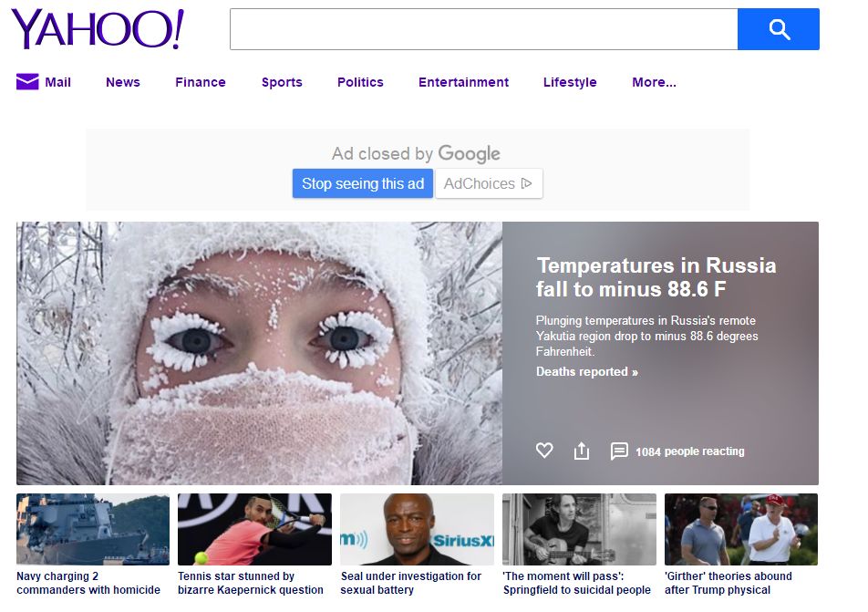
Task: Expand the More... menu
Action: pos(654,82)
